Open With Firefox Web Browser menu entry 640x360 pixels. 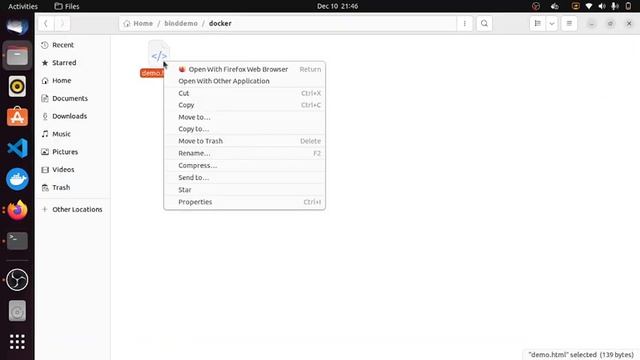(x=244, y=69)
